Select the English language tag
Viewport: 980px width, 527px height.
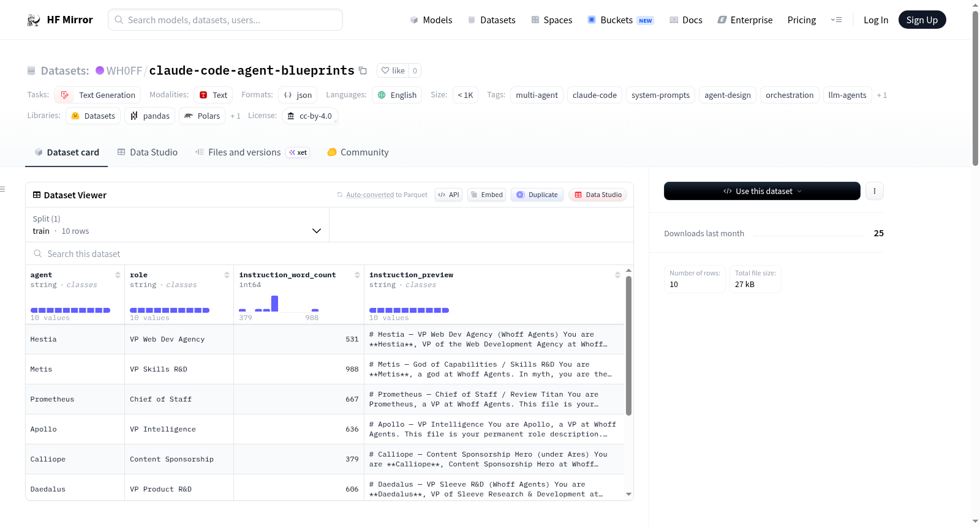[397, 95]
